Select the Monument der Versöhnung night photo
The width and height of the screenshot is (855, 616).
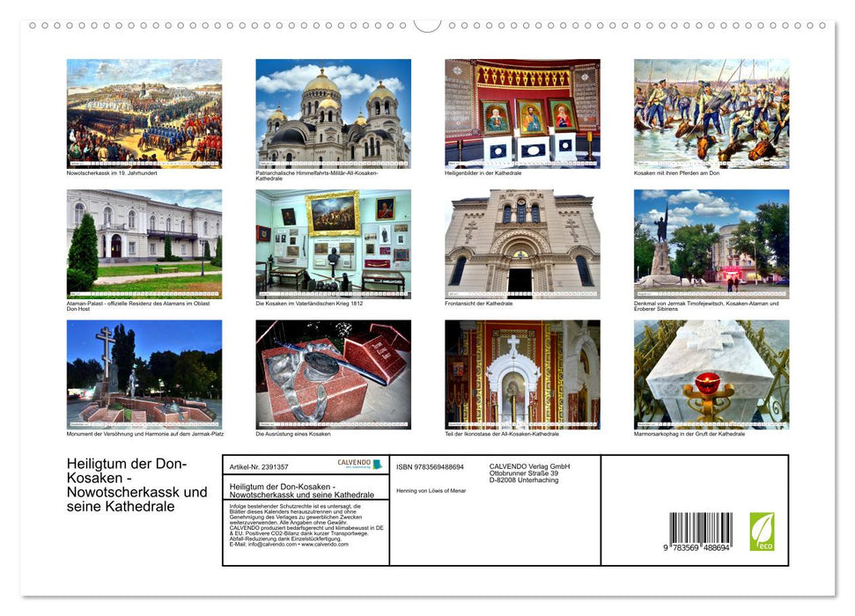point(144,375)
